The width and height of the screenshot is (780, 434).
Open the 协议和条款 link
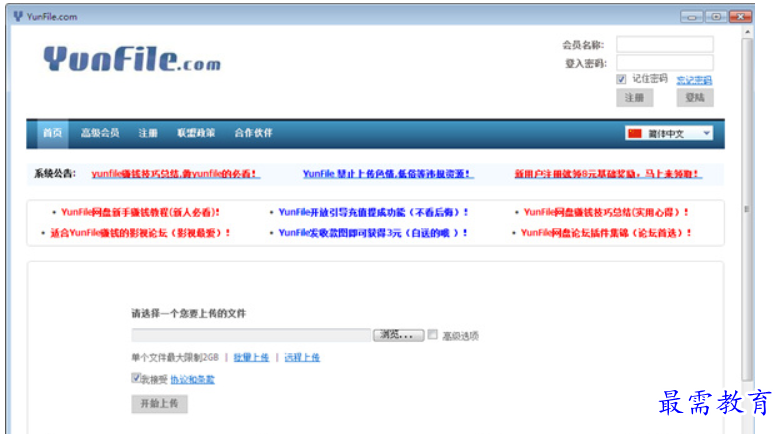click(193, 380)
